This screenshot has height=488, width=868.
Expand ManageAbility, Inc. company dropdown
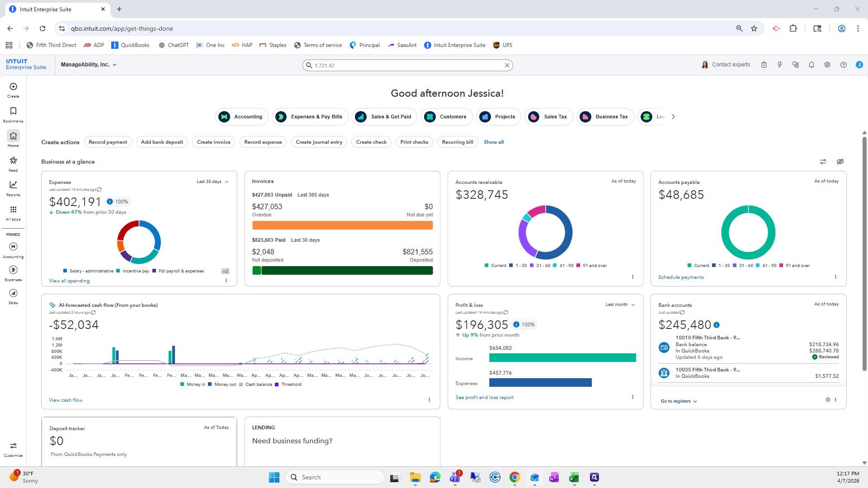pyautogui.click(x=89, y=65)
